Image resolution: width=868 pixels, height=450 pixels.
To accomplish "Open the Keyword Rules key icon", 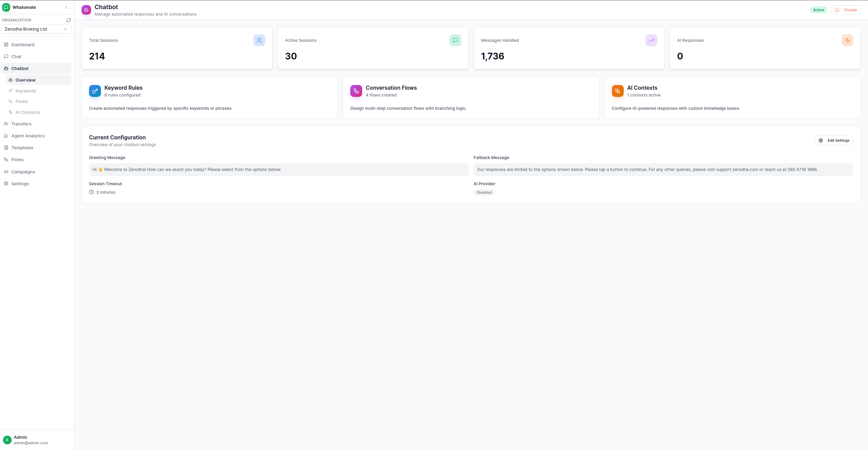I will 95,91.
